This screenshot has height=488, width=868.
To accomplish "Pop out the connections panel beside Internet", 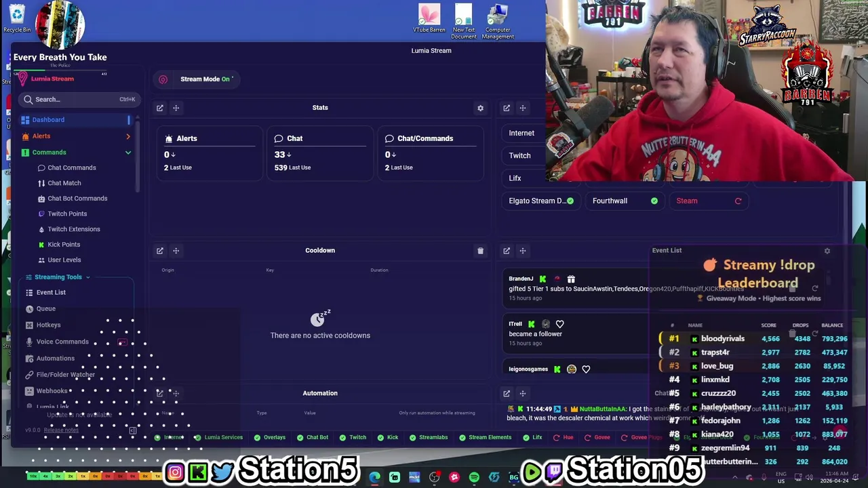I will (x=507, y=108).
